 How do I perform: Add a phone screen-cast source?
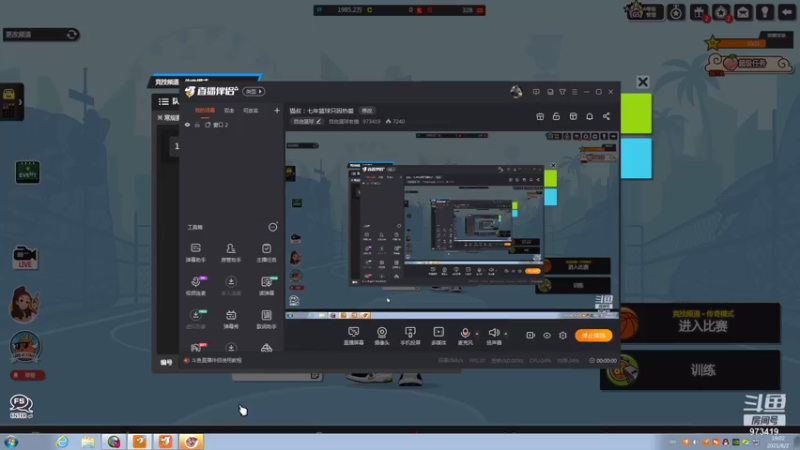click(x=410, y=336)
